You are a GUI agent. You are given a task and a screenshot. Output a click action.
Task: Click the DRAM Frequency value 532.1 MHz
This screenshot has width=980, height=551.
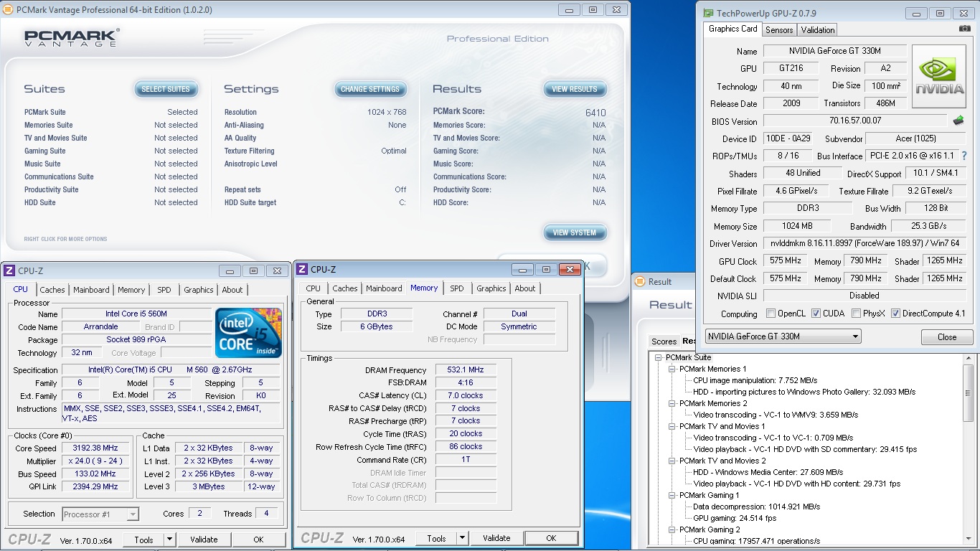coord(466,369)
